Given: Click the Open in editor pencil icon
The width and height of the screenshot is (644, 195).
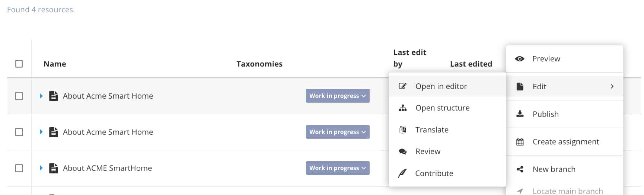Looking at the screenshot, I should coord(402,86).
